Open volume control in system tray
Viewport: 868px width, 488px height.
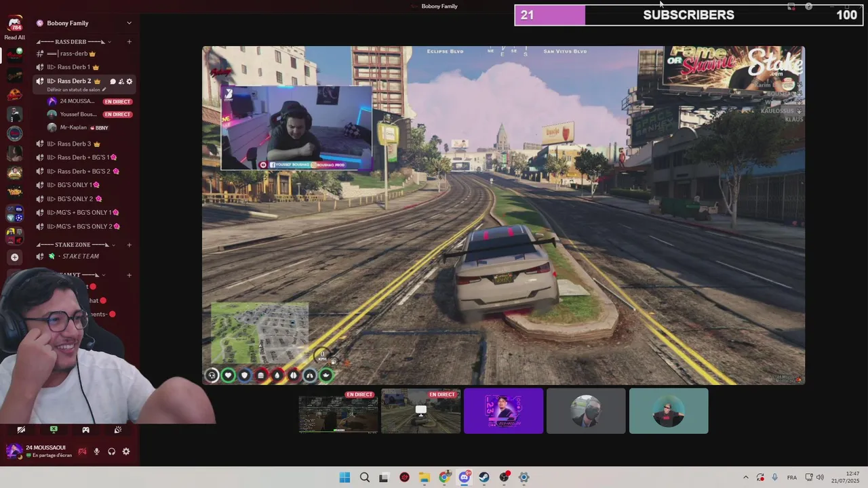(820, 477)
